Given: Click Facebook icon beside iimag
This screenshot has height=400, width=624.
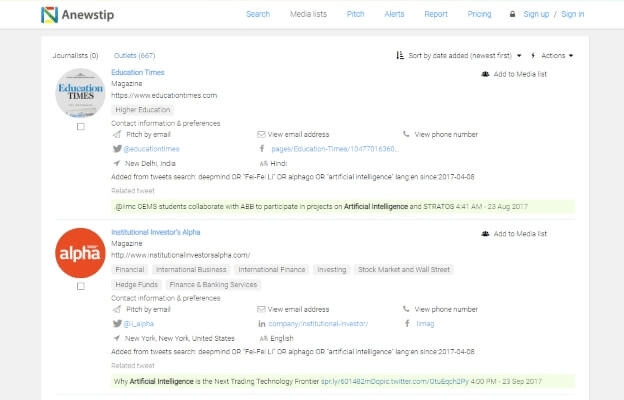Looking at the screenshot, I should pos(407,324).
